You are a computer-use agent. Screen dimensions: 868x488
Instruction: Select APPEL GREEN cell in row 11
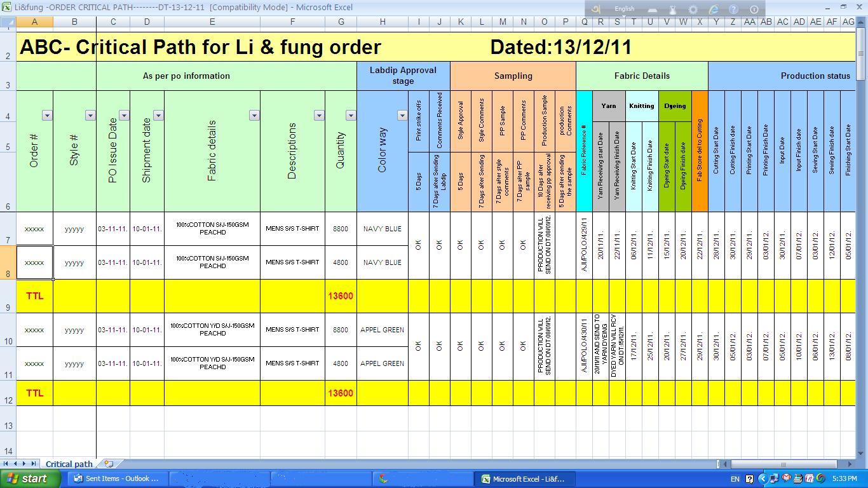(382, 363)
